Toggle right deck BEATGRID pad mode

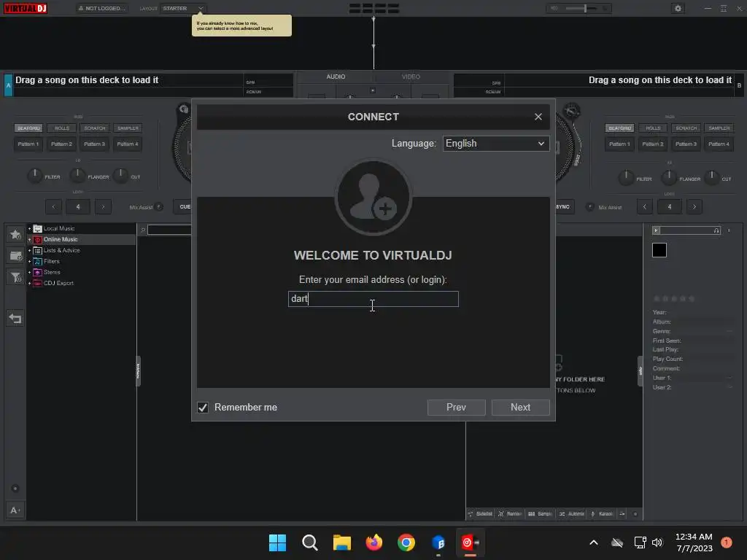[x=620, y=128]
